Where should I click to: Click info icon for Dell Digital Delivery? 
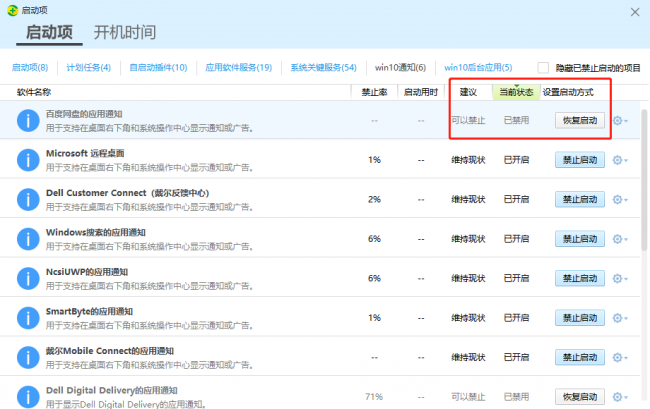point(28,397)
